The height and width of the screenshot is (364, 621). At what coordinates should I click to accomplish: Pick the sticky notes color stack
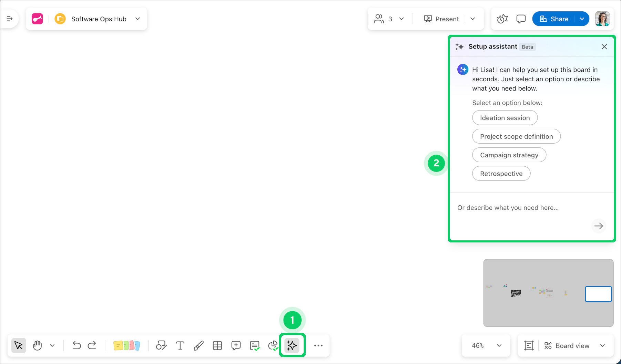coord(126,345)
